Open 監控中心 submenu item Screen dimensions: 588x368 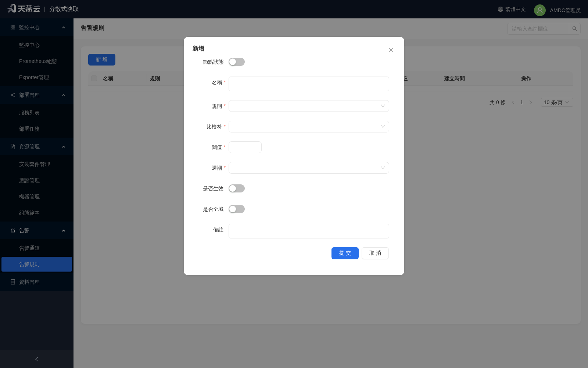pyautogui.click(x=37, y=45)
